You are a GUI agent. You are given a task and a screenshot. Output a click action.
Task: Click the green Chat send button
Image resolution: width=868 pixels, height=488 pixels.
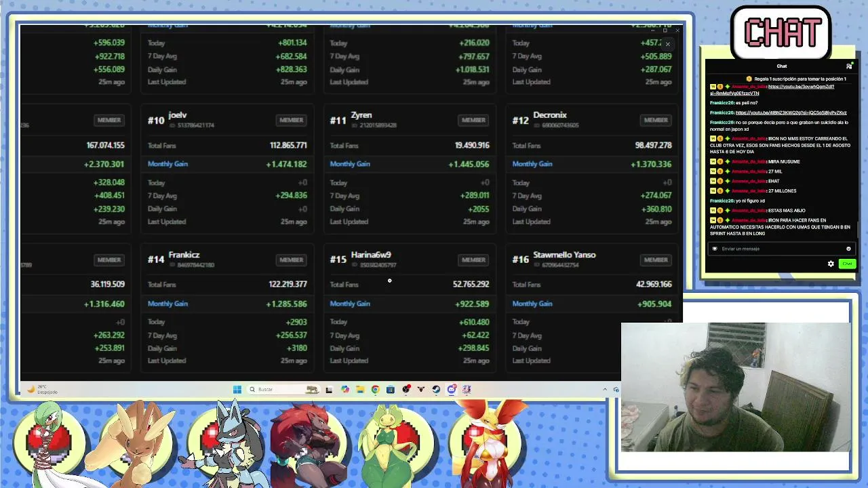click(x=847, y=264)
